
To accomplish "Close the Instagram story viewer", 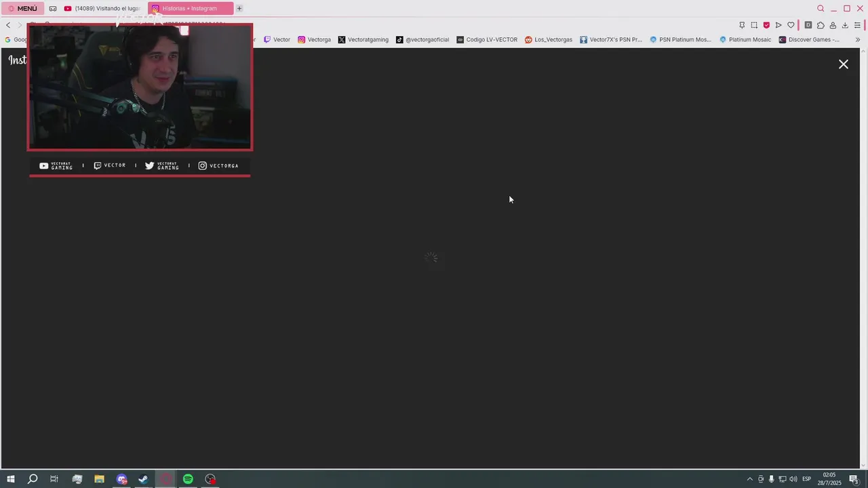I will pos(843,64).
